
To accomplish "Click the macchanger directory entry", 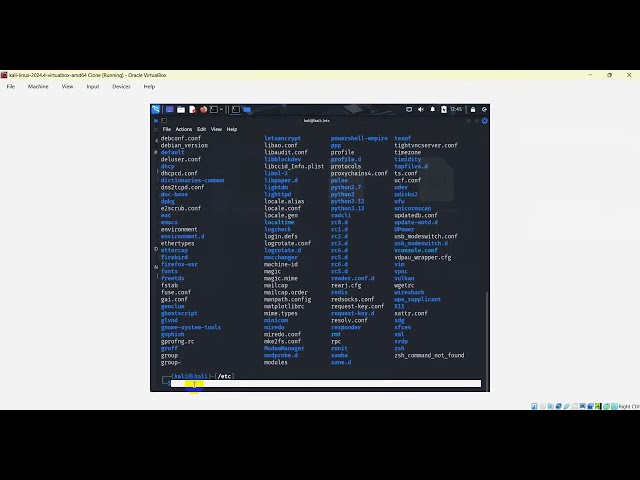I will tap(281, 257).
